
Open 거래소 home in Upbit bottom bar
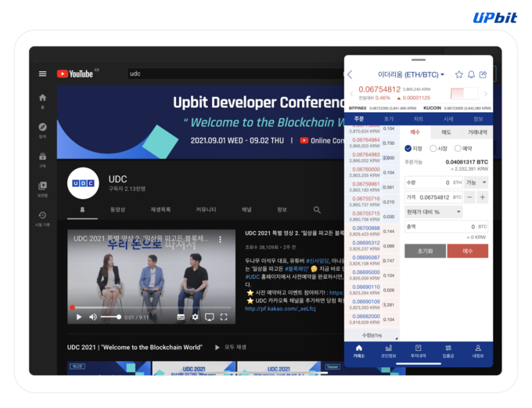click(358, 352)
